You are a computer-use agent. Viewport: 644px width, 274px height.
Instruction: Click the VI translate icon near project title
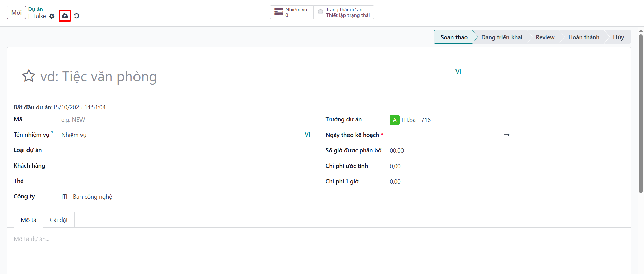point(458,72)
